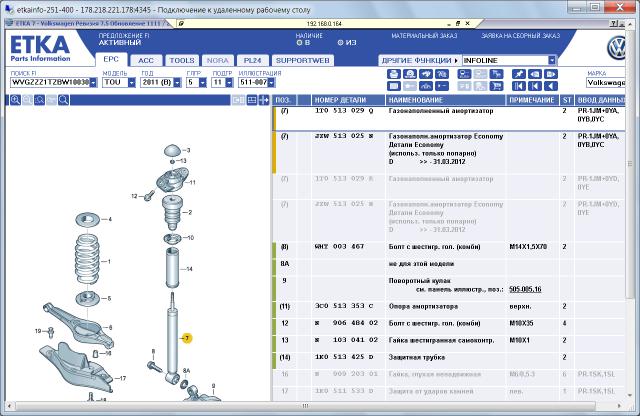
Task: Open the МОДЕЛЬ dropdown showing TOU
Action: (x=131, y=82)
